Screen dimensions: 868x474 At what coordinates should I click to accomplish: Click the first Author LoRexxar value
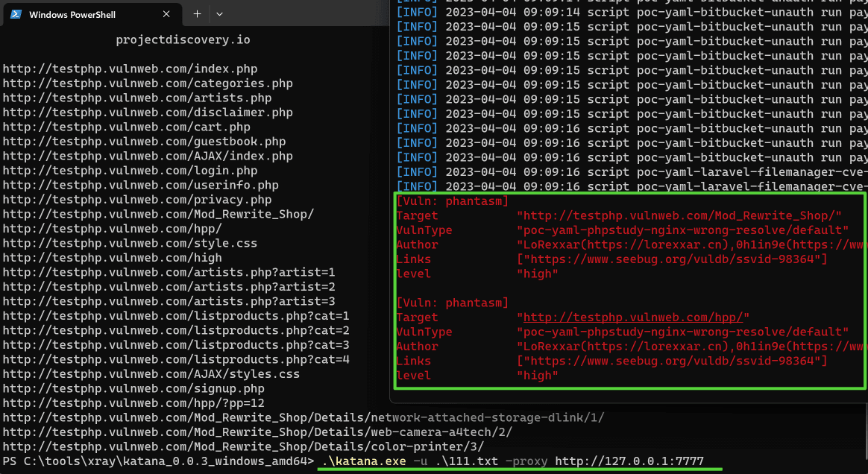[690, 244]
